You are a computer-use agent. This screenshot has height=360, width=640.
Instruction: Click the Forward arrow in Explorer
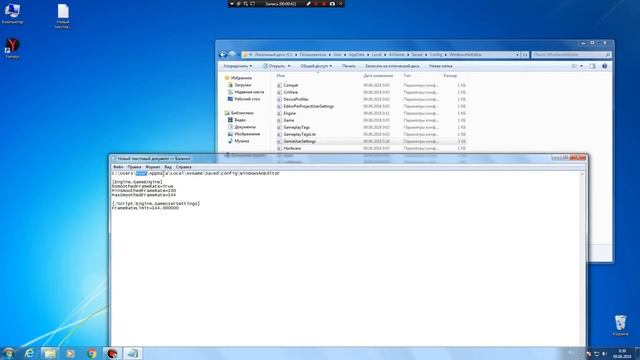coord(232,54)
